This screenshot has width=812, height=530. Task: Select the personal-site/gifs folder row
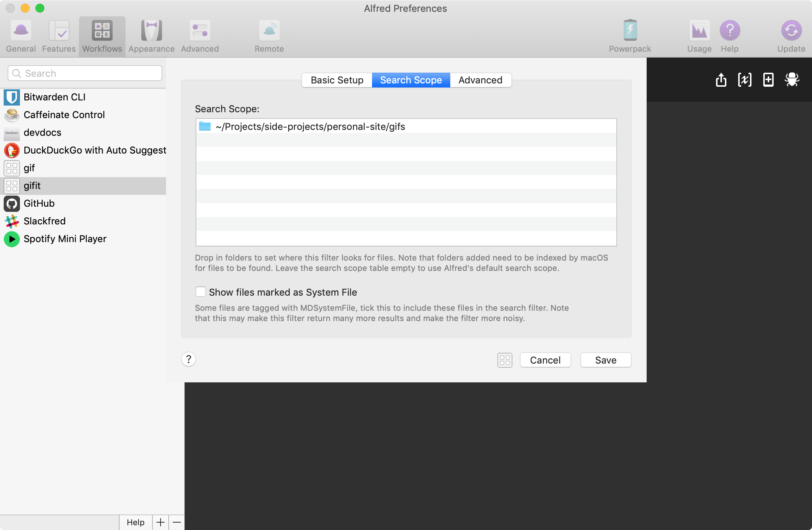coord(406,126)
